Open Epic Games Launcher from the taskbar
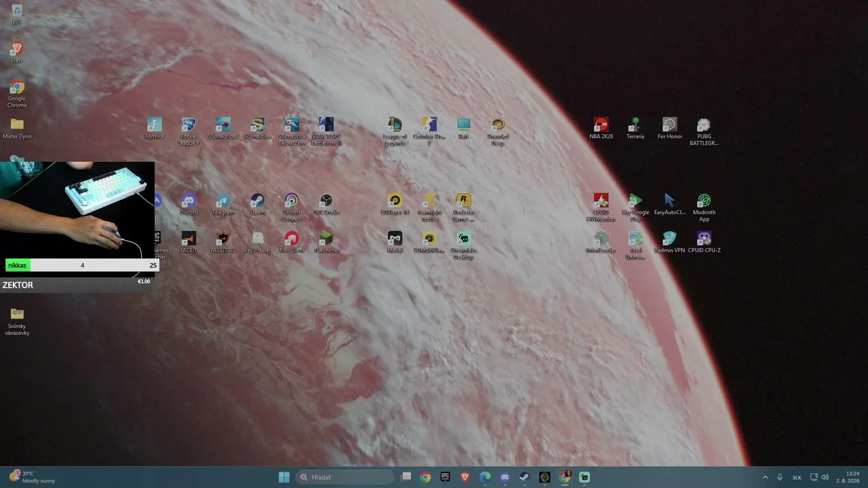Screen dimensions: 868x488 445,477
